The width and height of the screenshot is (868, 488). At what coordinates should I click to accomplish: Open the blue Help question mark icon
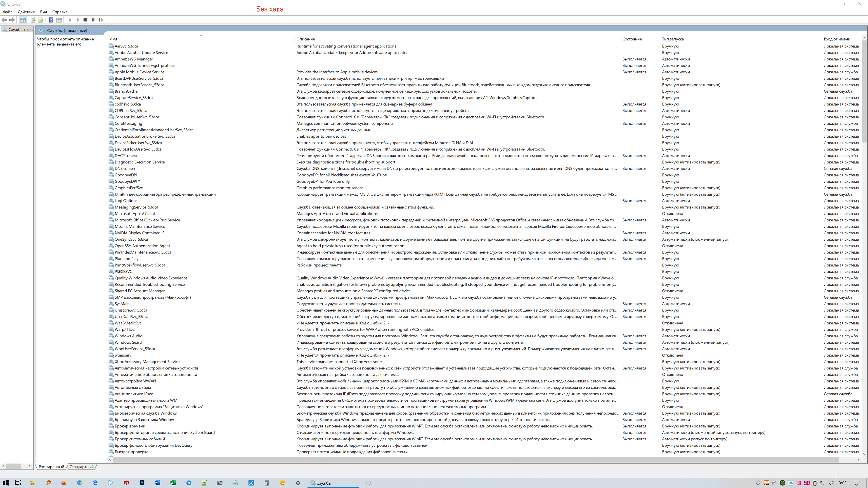(x=51, y=20)
